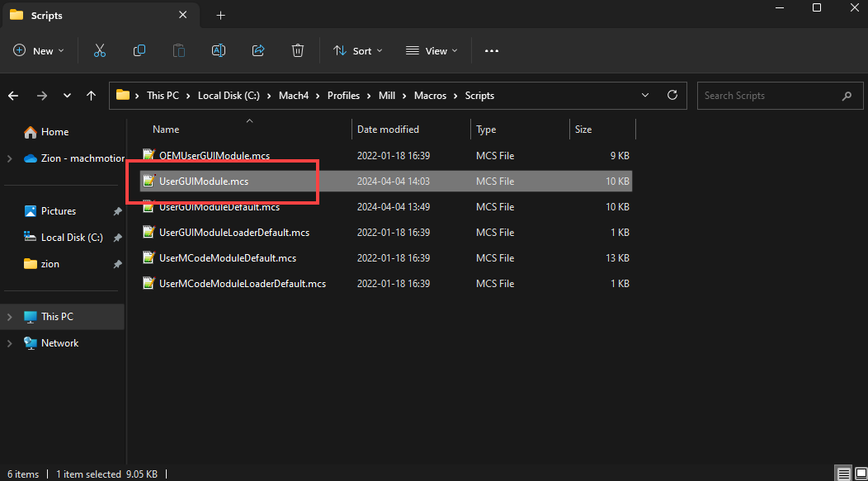868x481 pixels.
Task: Click the Rename icon in toolbar
Action: [x=219, y=51]
